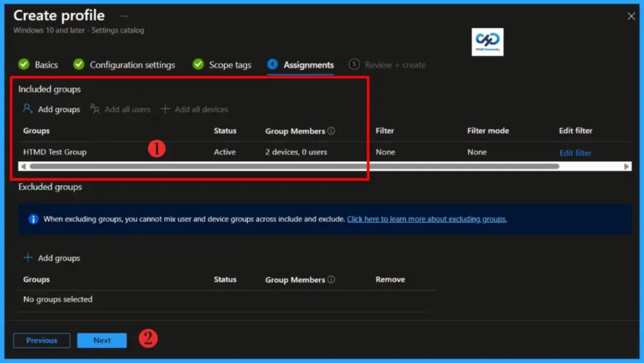Screen dimensions: 644x363
Task: Click the users icon beside Add all users
Action: point(95,109)
